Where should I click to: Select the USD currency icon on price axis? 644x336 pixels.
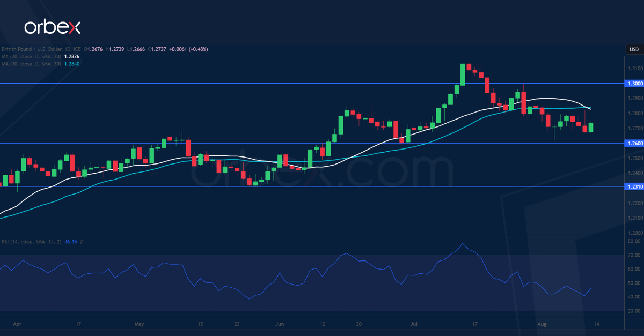633,49
